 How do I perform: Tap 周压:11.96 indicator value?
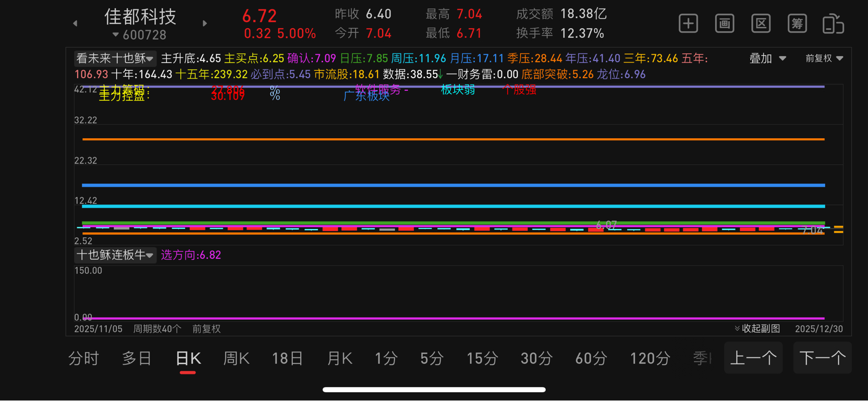419,58
